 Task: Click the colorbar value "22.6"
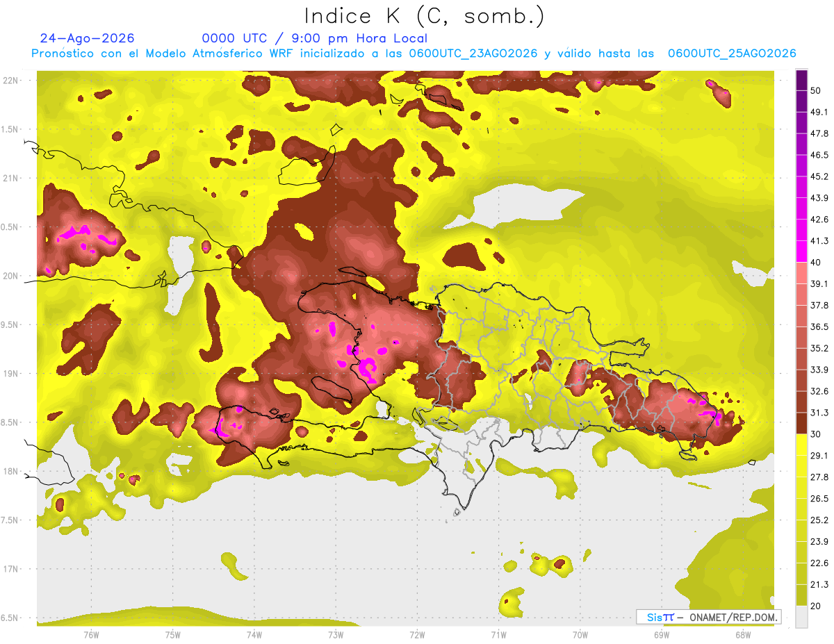(819, 563)
